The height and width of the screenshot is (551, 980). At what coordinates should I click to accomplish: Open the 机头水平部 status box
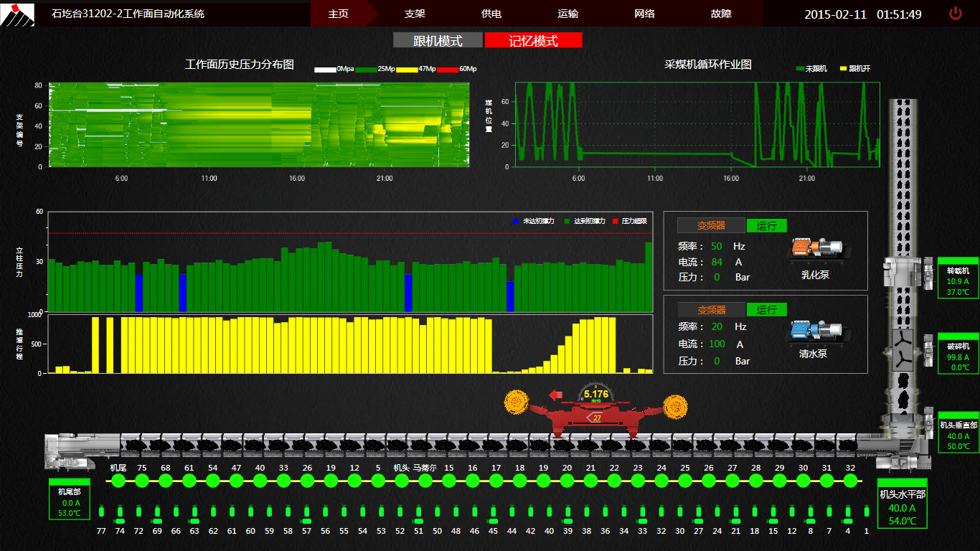tap(903, 504)
